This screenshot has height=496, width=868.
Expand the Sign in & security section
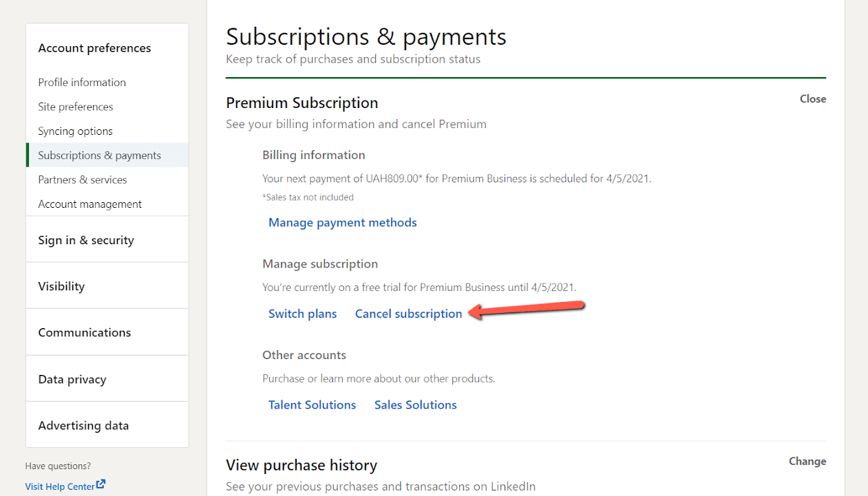pyautogui.click(x=86, y=240)
